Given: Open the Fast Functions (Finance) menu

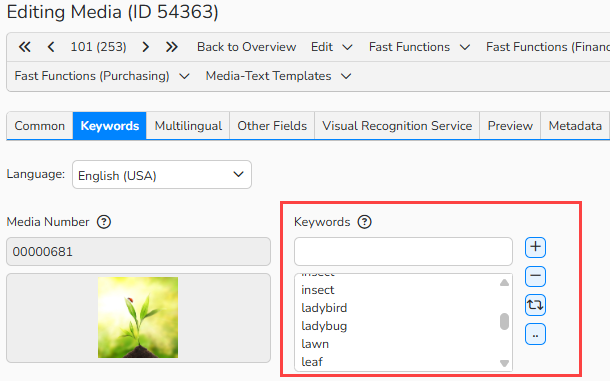Looking at the screenshot, I should 548,47.
